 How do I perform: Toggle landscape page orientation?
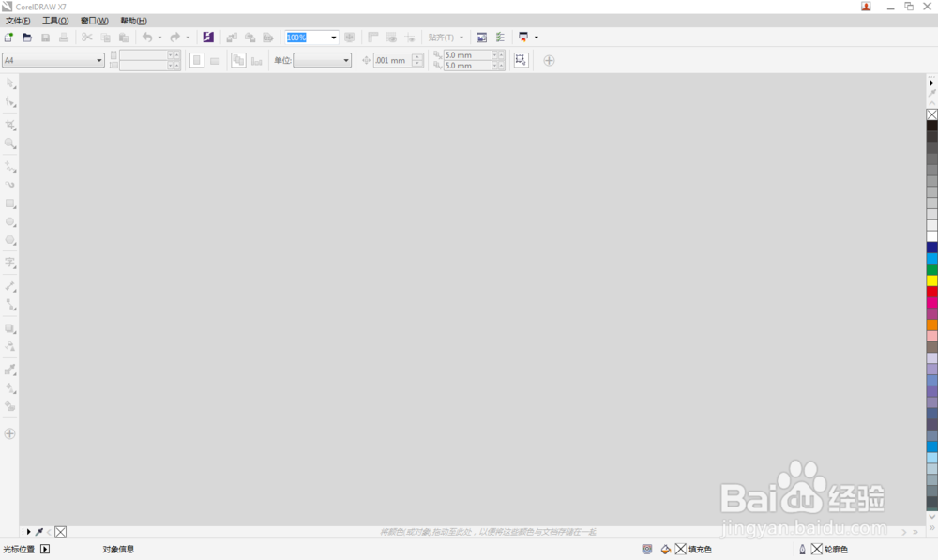pos(215,60)
